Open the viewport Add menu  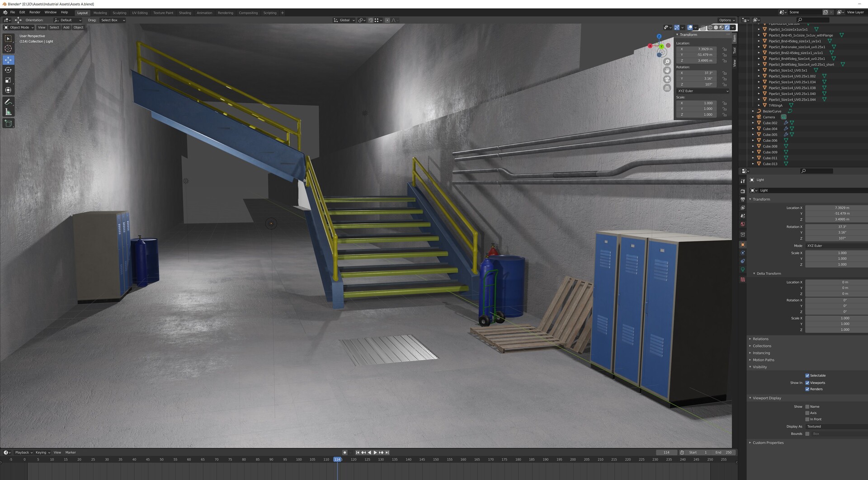tap(66, 28)
